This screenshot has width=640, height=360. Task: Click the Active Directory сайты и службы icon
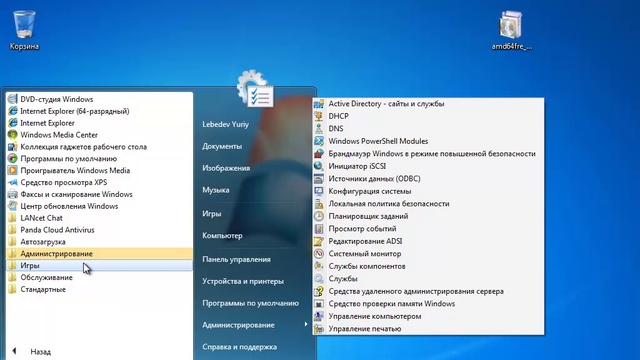click(x=319, y=104)
